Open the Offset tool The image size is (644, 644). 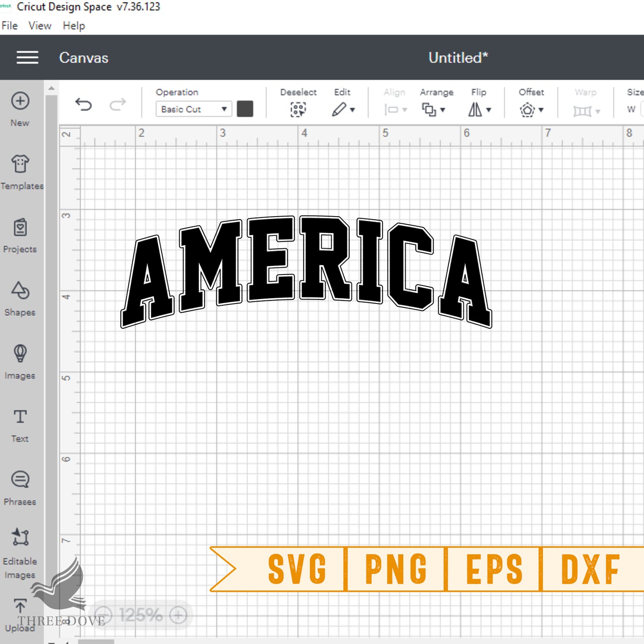pyautogui.click(x=527, y=109)
